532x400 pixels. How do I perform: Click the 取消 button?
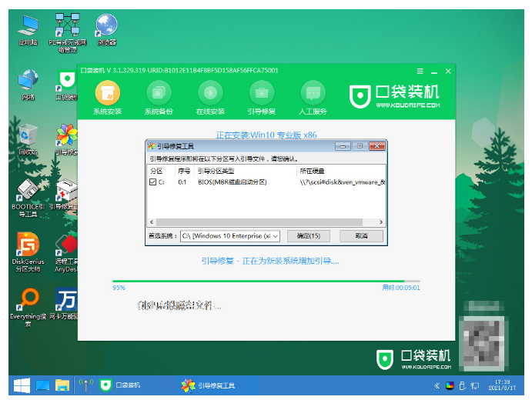(361, 236)
